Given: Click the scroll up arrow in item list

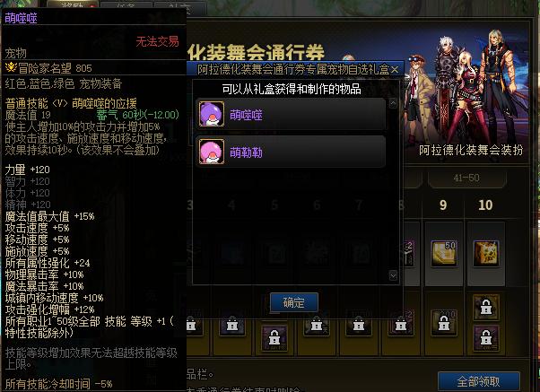Looking at the screenshot, I should point(393,103).
